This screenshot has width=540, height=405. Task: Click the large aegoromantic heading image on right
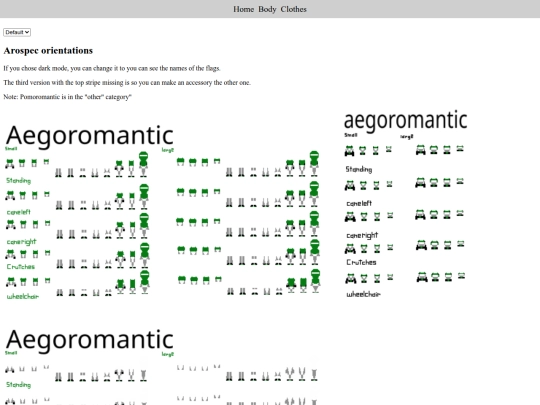pos(406,120)
